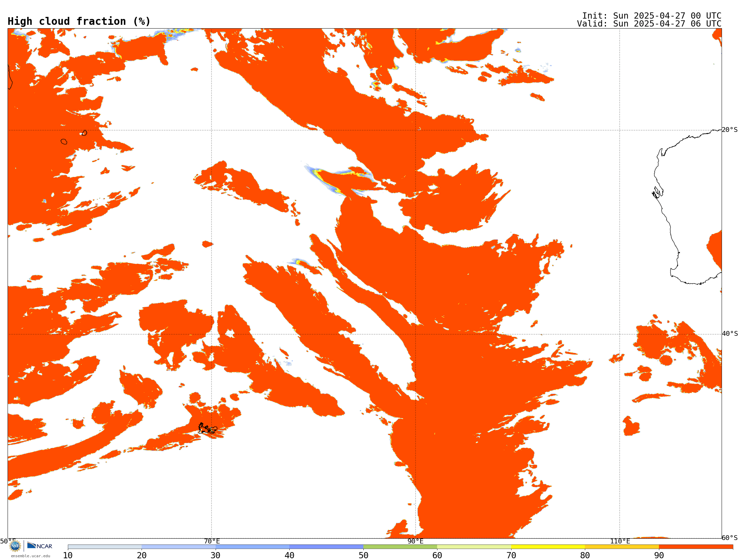Click the pale yellow-green 60-70 colorbar segment
Image resolution: width=744 pixels, height=560 pixels.
coord(474,547)
